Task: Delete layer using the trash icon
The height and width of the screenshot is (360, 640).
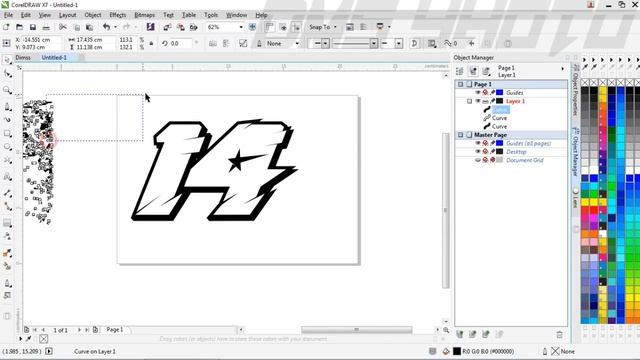Action: tap(560, 335)
